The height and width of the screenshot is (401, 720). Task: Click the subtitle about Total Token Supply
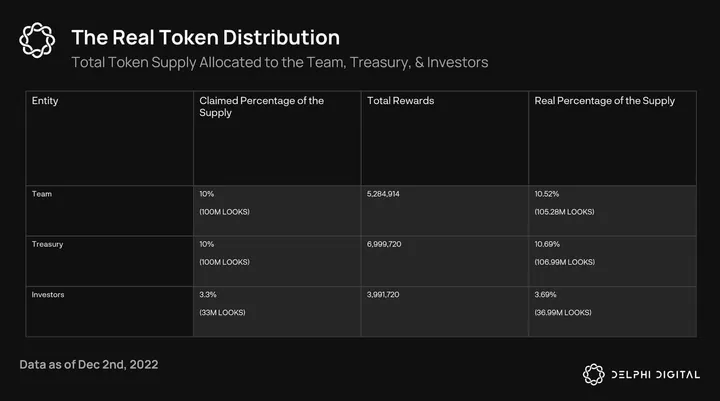279,63
